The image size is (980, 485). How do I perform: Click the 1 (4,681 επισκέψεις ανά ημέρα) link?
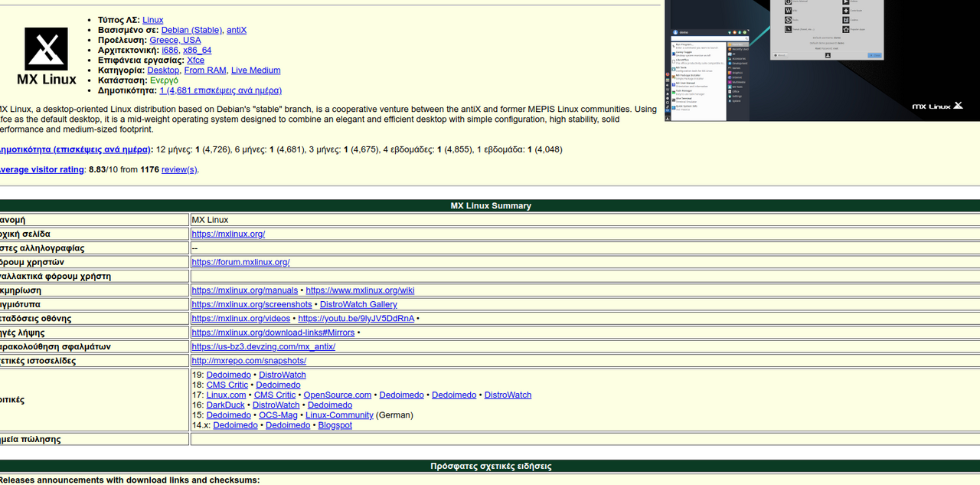(x=220, y=90)
